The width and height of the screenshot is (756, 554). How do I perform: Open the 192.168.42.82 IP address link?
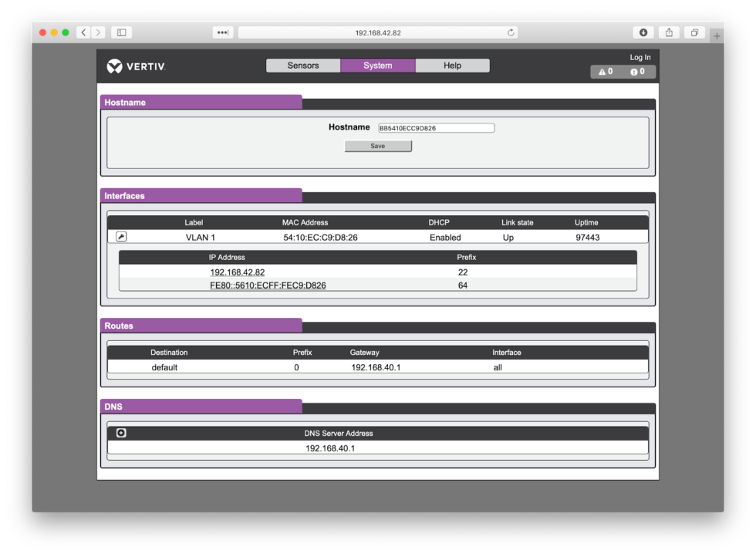coord(238,272)
